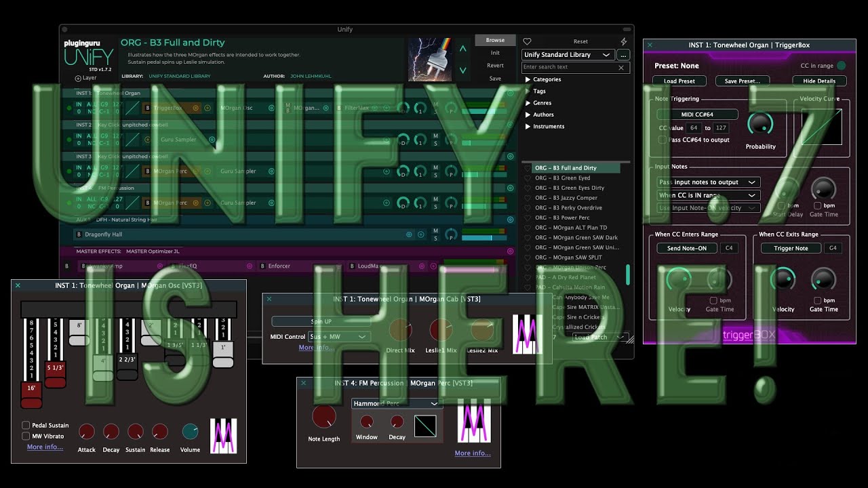Click the teal Volume knob in MOrgan Osc

190,432
